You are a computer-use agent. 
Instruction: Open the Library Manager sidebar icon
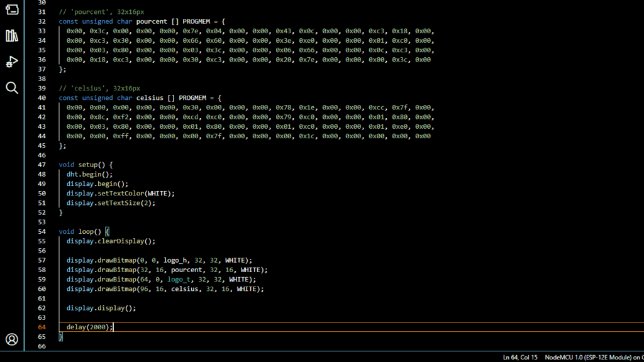(x=12, y=36)
